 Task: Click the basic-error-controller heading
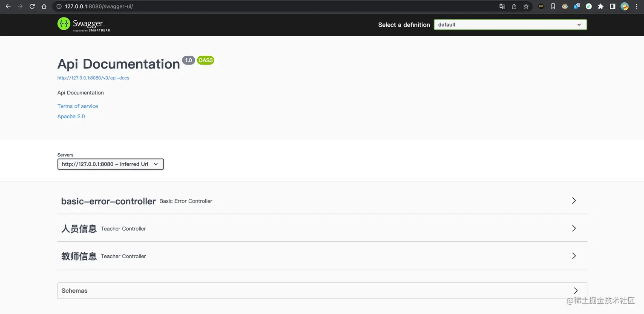(x=108, y=201)
